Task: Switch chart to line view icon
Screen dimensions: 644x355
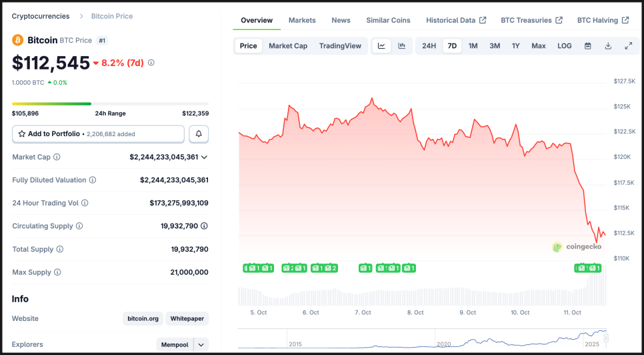Action: click(x=381, y=46)
